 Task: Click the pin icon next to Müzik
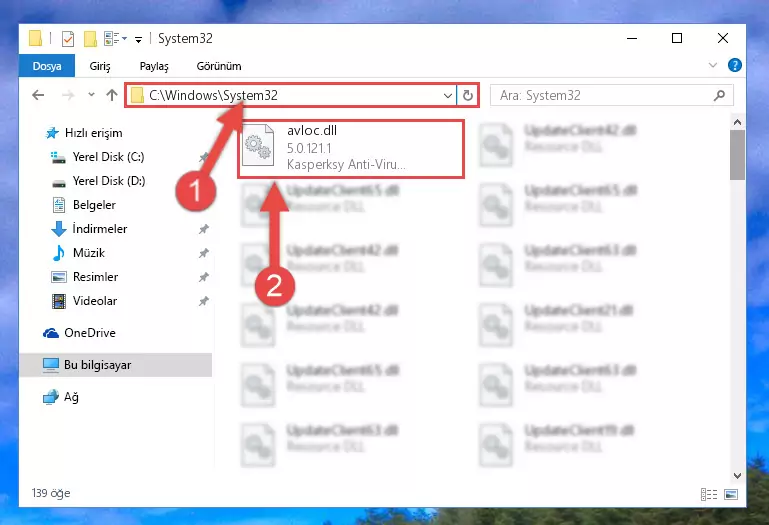[x=204, y=253]
